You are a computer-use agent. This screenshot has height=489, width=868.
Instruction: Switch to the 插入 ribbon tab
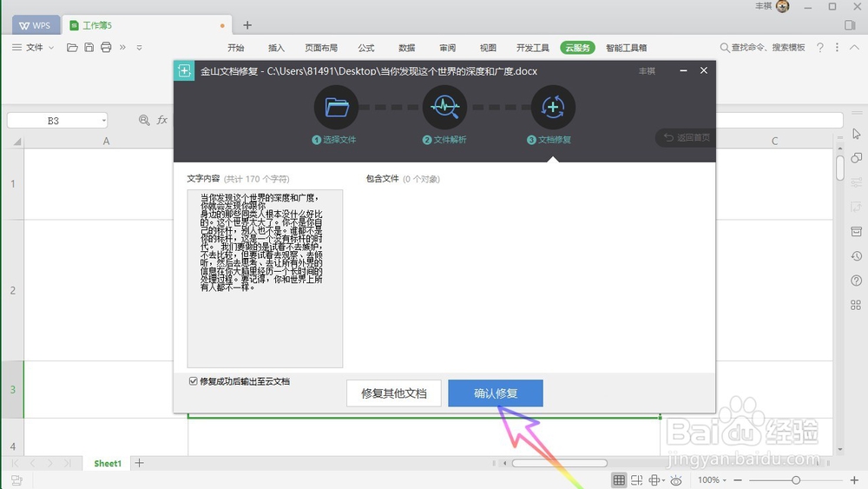point(276,48)
